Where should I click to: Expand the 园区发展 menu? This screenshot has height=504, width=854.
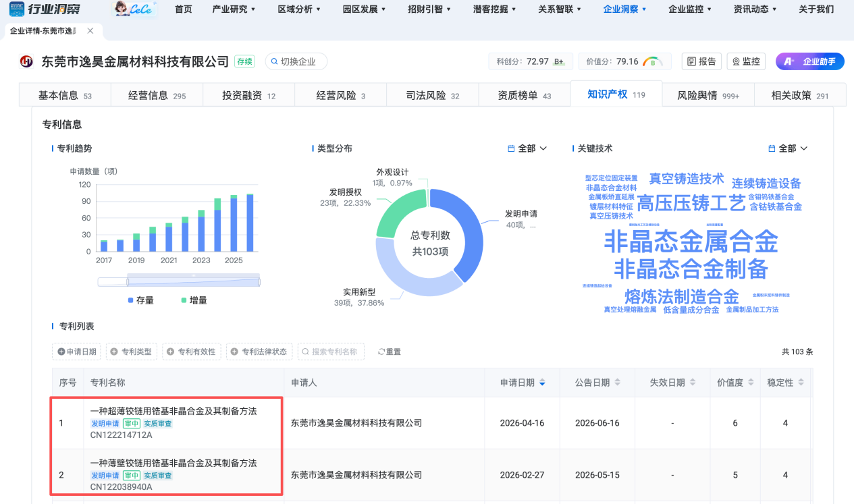[x=365, y=9]
